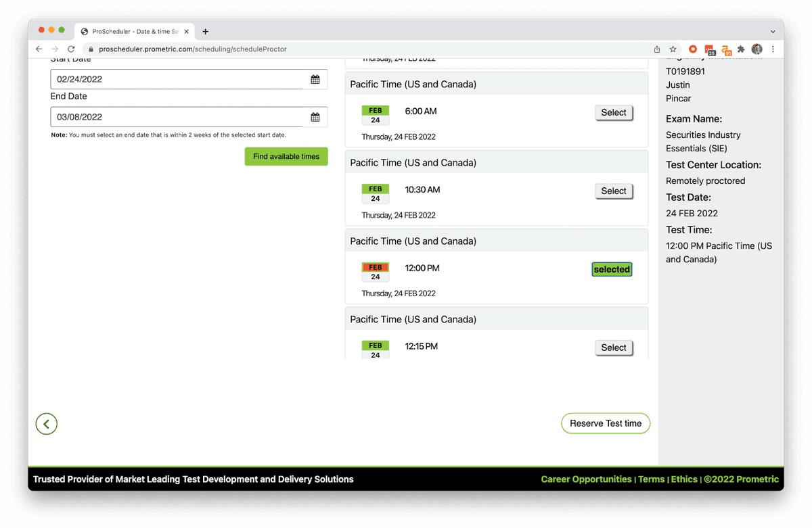Open the browser extensions puzzle icon
Image resolution: width=812 pixels, height=528 pixels.
click(x=741, y=49)
